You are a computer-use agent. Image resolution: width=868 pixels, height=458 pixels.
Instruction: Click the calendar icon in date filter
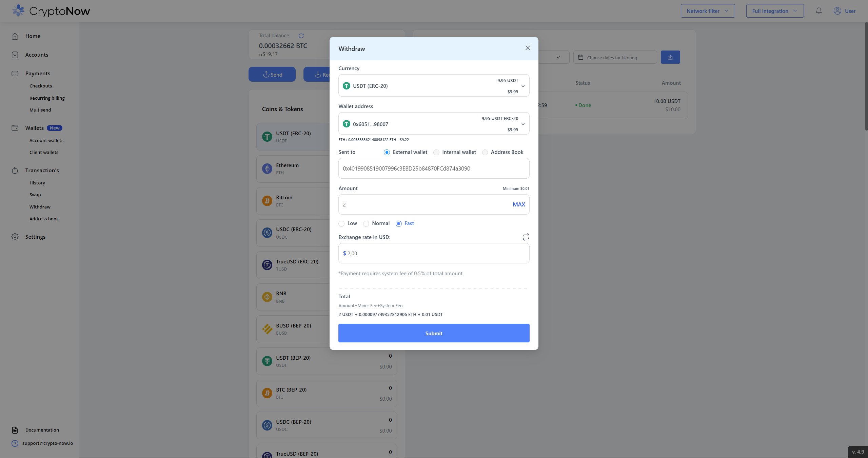click(x=581, y=57)
